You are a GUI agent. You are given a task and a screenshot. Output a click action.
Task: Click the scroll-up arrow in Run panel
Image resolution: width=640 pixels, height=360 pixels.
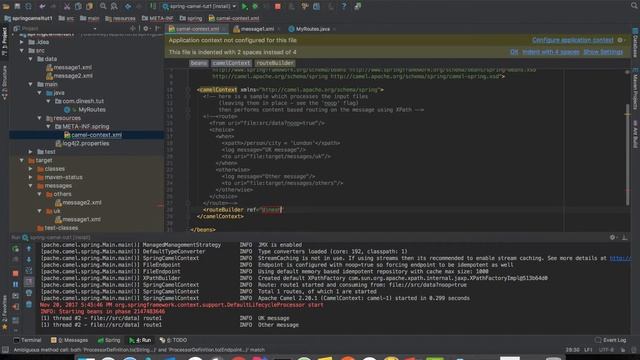[x=29, y=248]
